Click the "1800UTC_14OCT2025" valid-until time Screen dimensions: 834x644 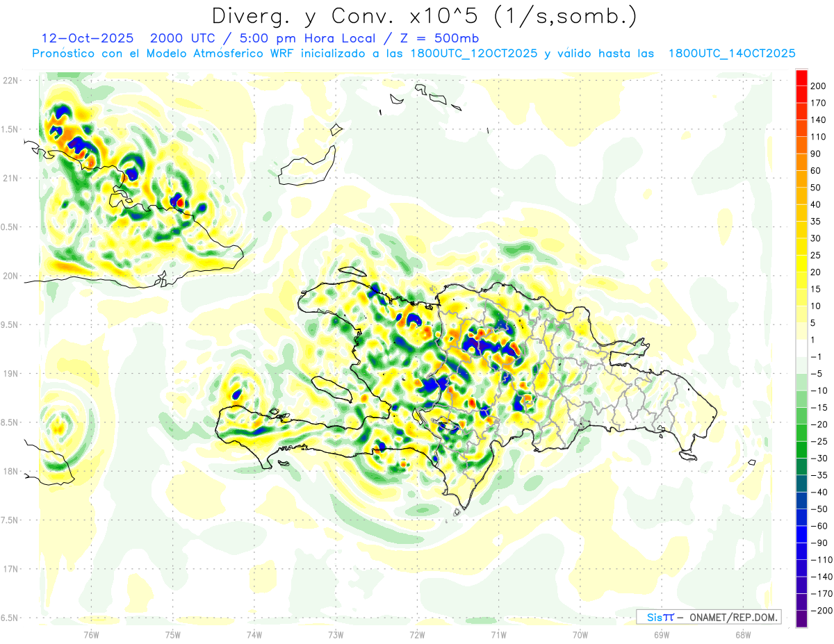[732, 53]
